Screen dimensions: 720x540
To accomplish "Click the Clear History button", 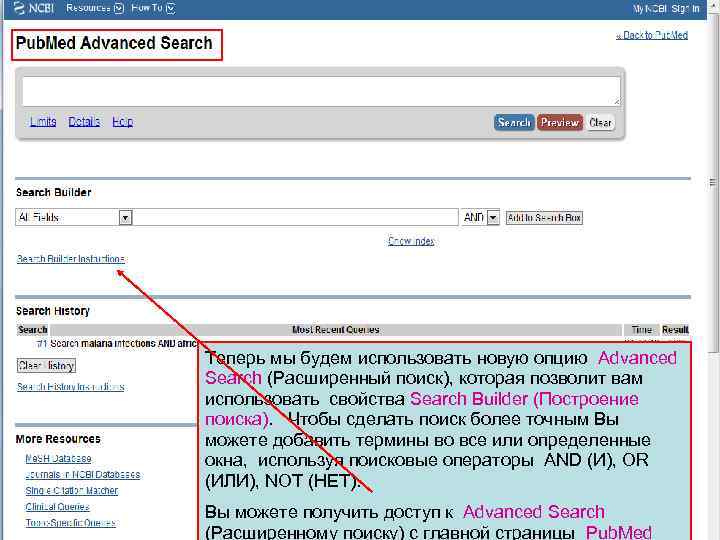I will click(46, 366).
